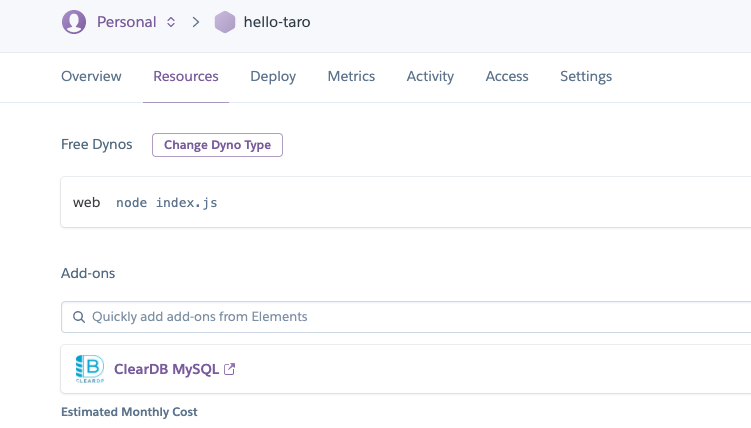The image size is (751, 428).
Task: Click the breadcrumb chevron separator
Action: [x=196, y=22]
